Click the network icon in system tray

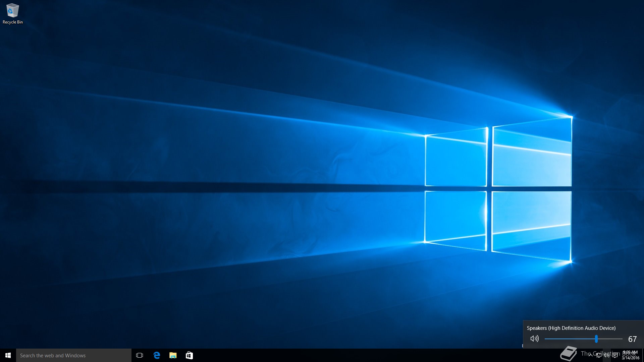pos(598,356)
